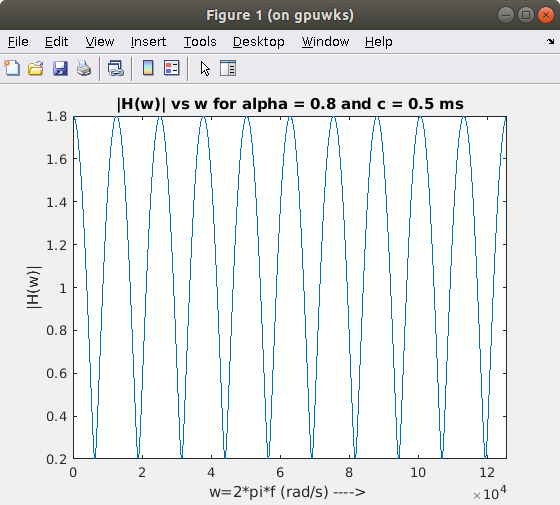The image size is (560, 505).
Task: Open the Tools menu
Action: point(200,42)
